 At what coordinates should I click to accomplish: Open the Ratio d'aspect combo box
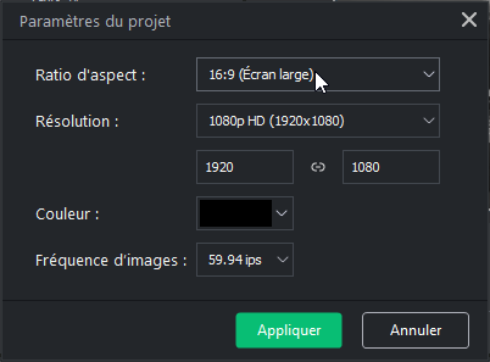pyautogui.click(x=318, y=74)
